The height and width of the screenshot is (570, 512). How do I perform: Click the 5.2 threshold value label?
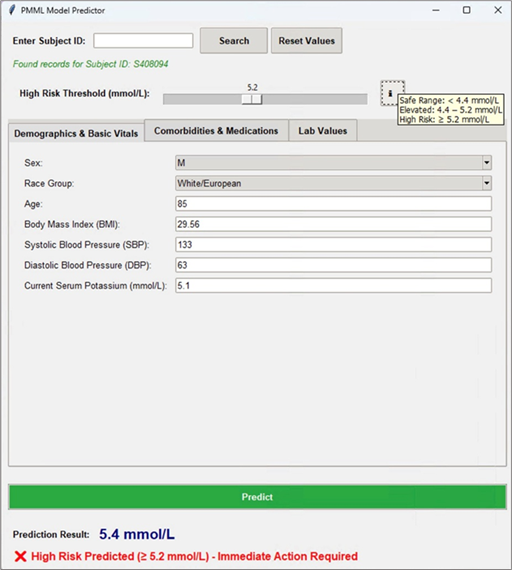(252, 87)
